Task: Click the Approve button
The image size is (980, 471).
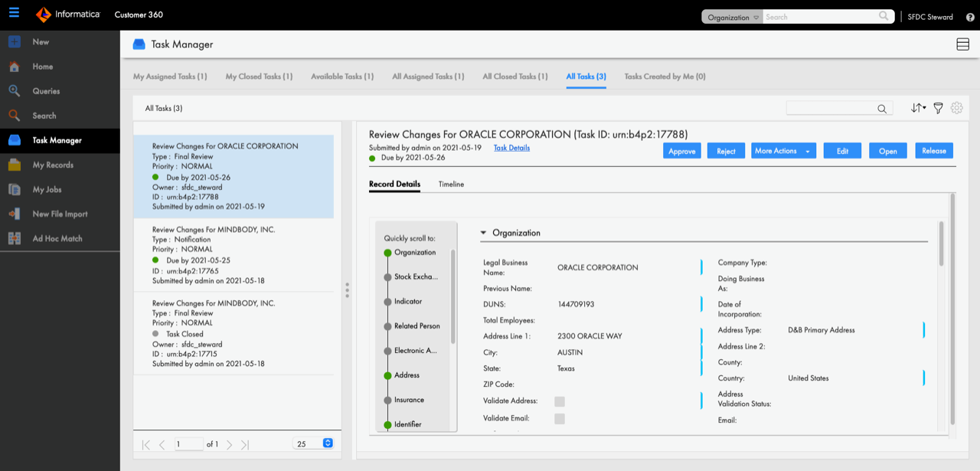Action: [x=682, y=151]
